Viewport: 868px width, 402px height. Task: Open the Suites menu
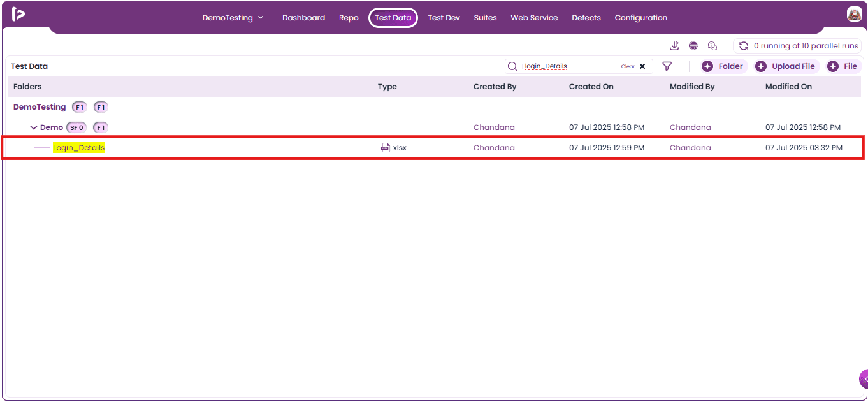coord(485,18)
